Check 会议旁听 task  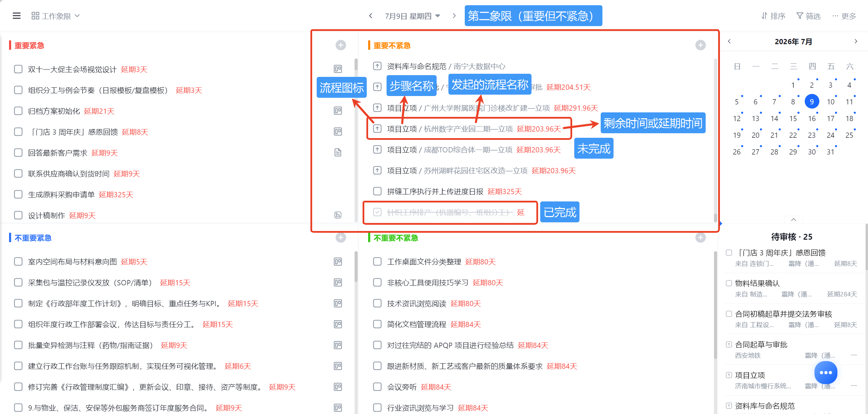pyautogui.click(x=377, y=387)
